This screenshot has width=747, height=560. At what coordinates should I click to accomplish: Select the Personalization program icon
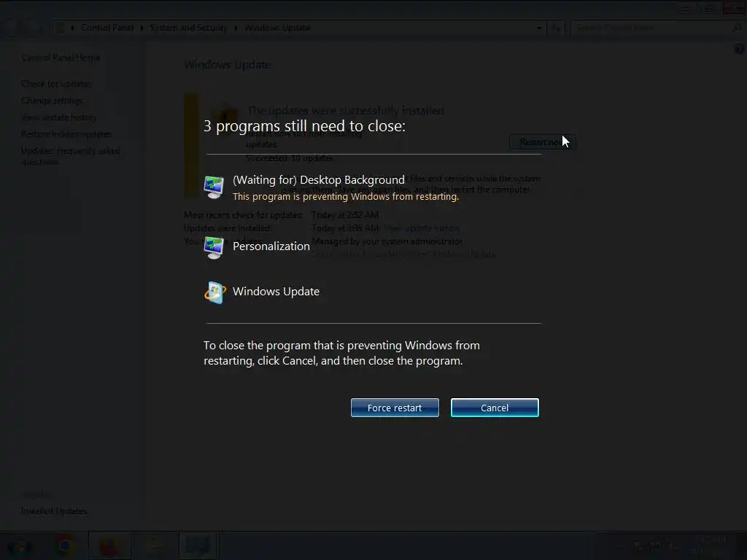[214, 247]
